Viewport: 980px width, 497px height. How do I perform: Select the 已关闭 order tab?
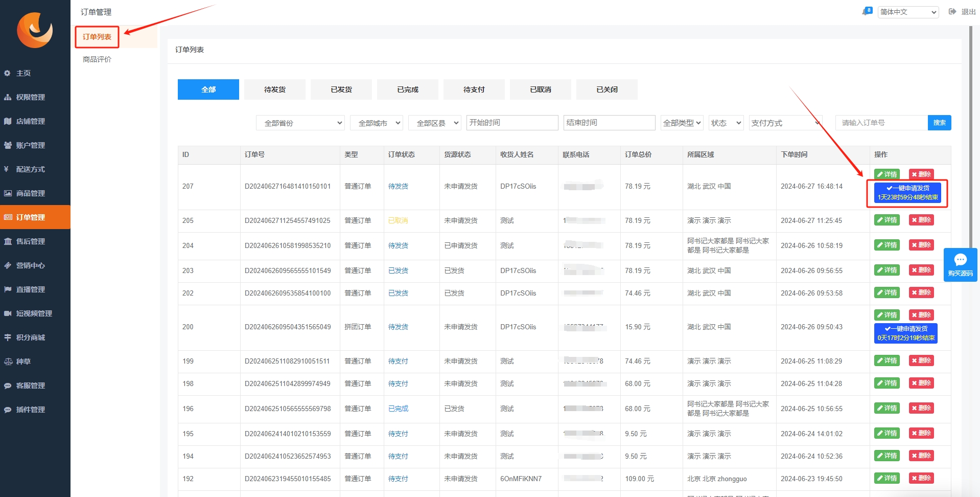tap(607, 89)
